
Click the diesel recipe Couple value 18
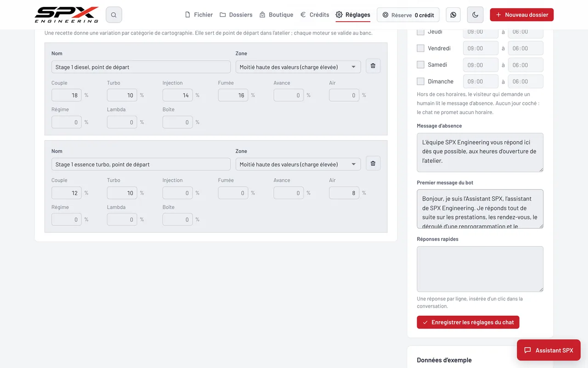pyautogui.click(x=67, y=95)
